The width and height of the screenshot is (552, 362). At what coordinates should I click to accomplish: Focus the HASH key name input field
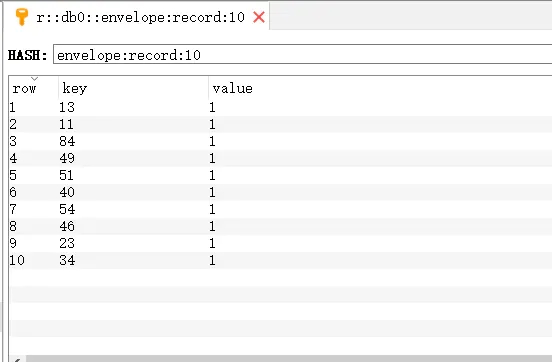(302, 54)
